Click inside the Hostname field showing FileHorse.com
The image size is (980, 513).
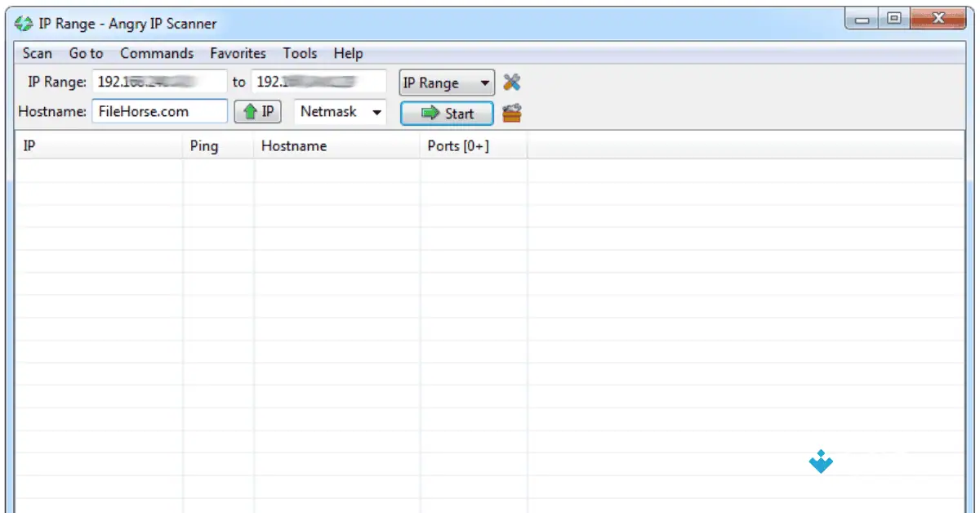pos(159,111)
